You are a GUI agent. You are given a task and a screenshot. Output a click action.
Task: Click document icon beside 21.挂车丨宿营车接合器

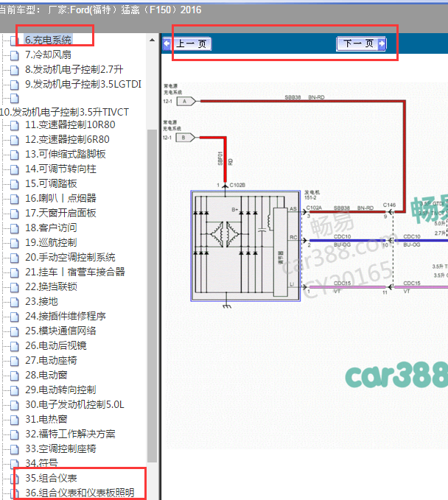click(x=14, y=272)
